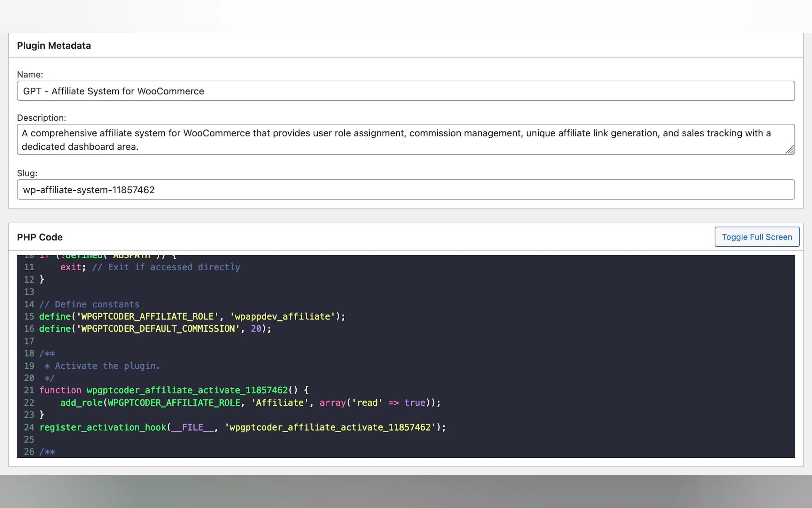Click the __FILE__ magic constant

(x=192, y=427)
